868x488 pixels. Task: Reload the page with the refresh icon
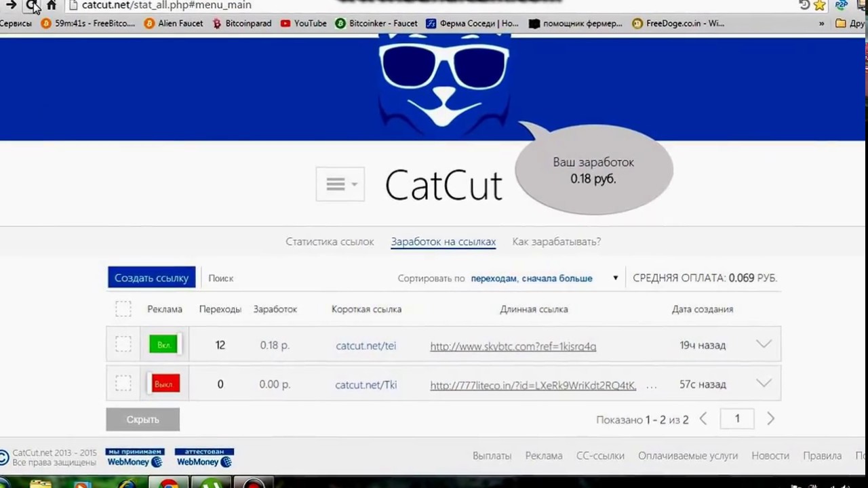pos(31,5)
